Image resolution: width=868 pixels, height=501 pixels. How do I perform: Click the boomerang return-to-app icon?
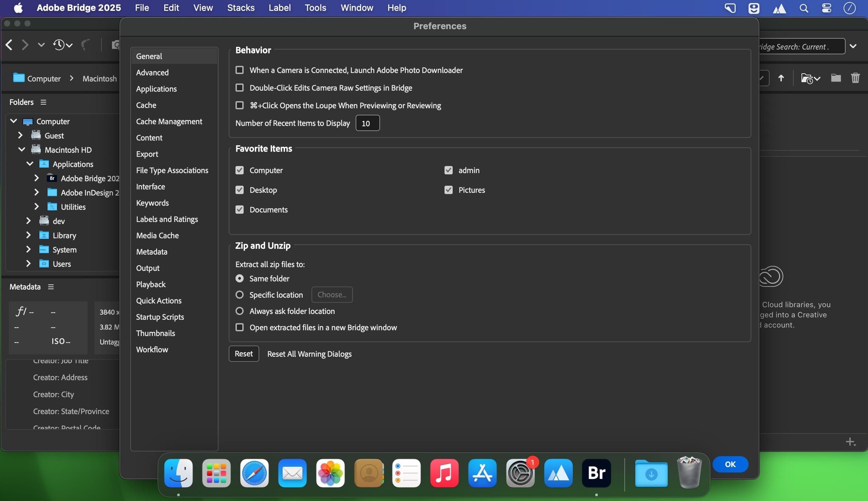coord(85,45)
